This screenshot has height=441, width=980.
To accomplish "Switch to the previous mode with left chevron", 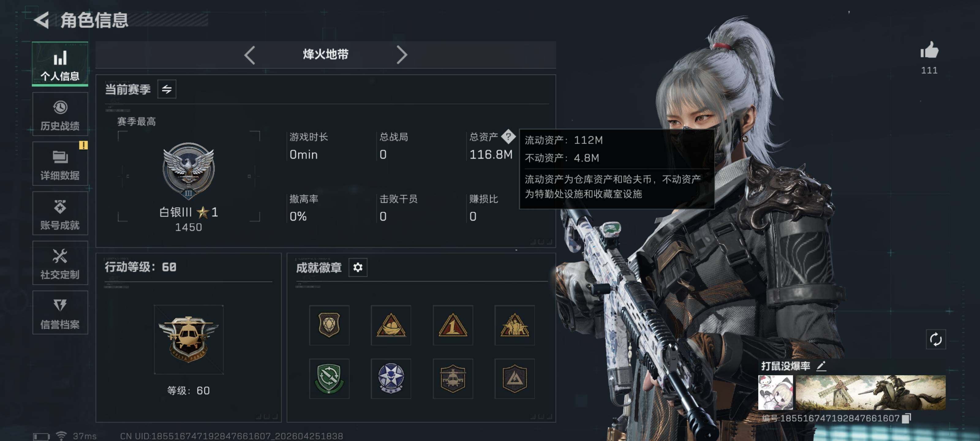I will click(250, 55).
